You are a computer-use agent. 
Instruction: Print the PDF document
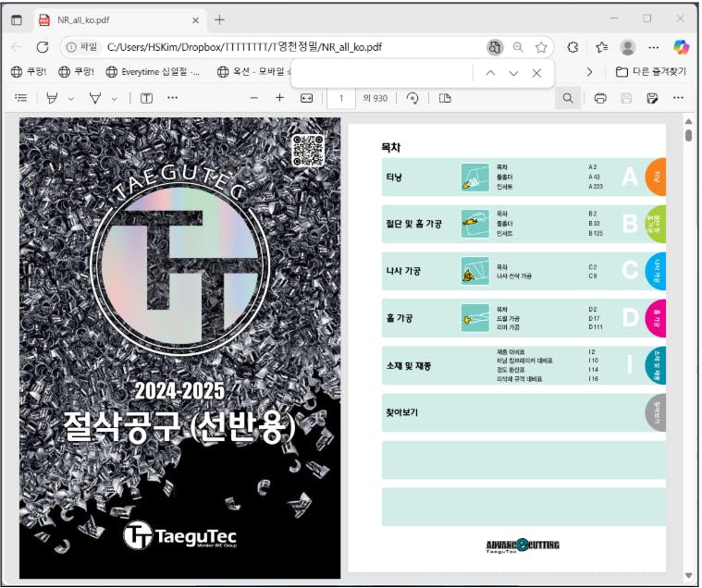coord(600,98)
